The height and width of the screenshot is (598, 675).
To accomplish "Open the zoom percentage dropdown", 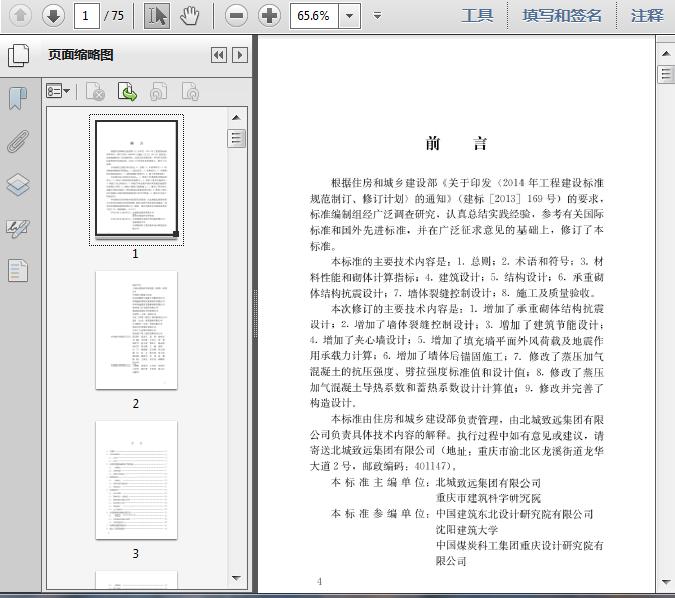I will click(349, 15).
